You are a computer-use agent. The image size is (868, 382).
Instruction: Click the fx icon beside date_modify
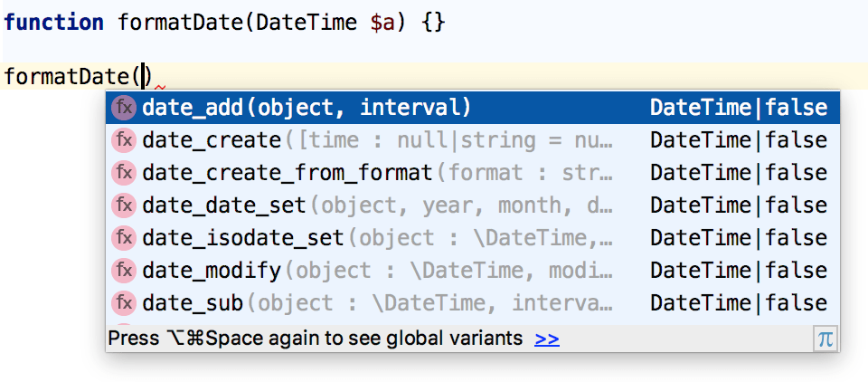click(124, 271)
